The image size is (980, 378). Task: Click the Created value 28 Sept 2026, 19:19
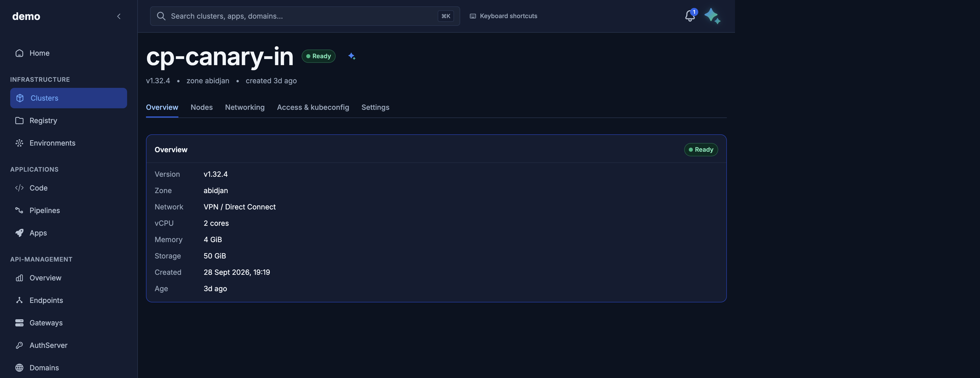[237, 272]
